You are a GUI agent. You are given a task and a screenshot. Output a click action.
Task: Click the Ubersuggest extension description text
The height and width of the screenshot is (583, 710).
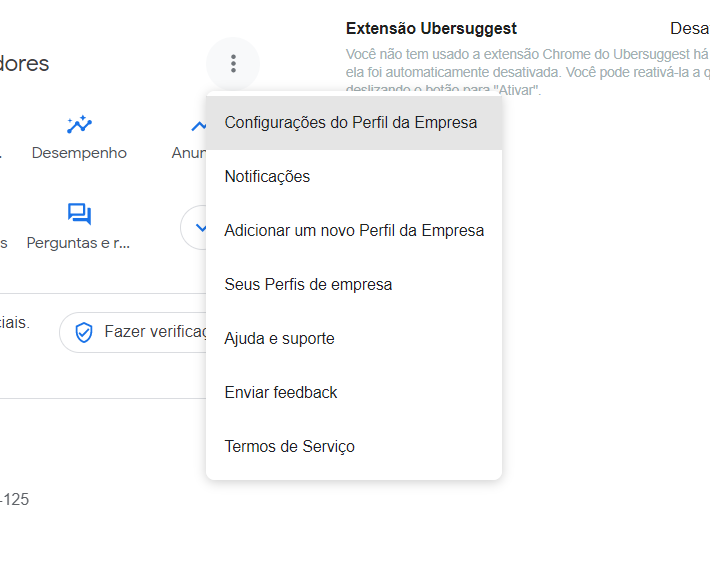click(528, 72)
